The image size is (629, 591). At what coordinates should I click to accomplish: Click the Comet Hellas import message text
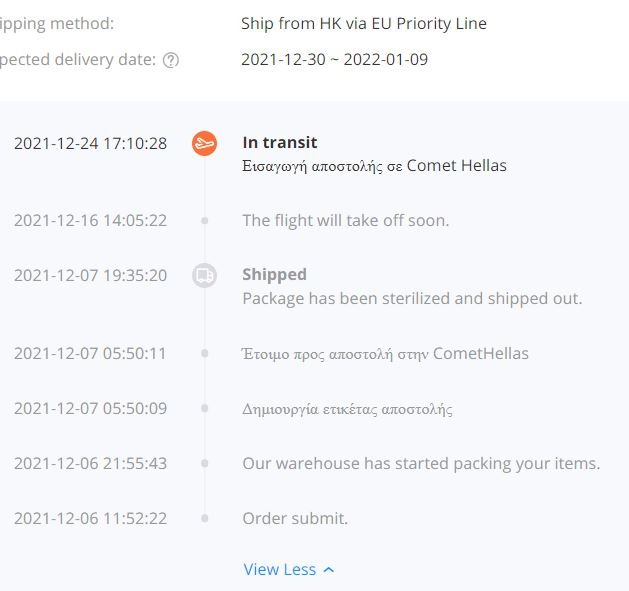click(374, 166)
